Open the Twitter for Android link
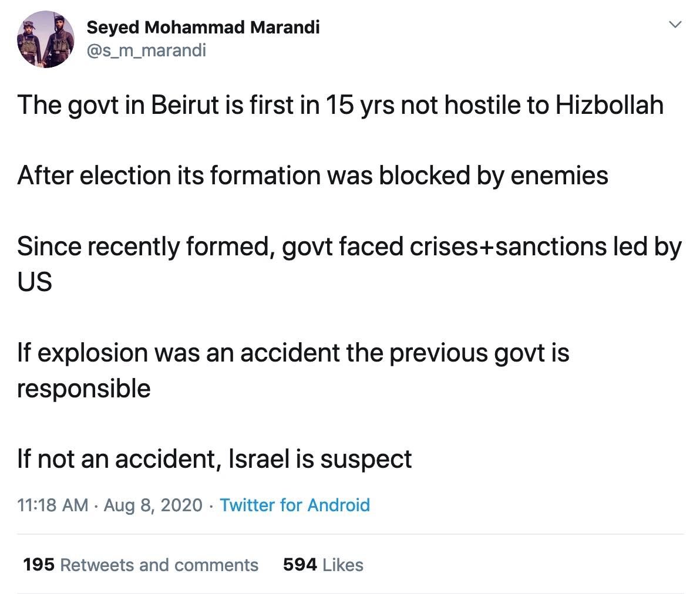The image size is (700, 594). coord(295,505)
